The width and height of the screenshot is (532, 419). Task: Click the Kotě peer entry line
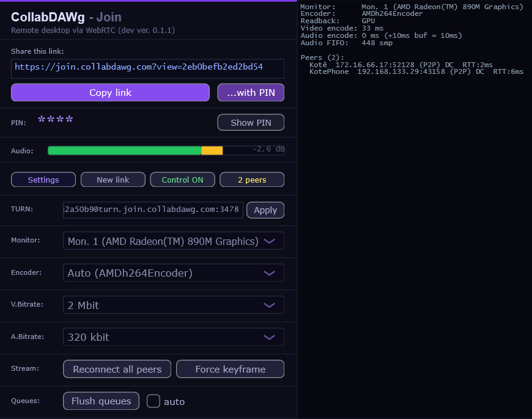pos(401,65)
